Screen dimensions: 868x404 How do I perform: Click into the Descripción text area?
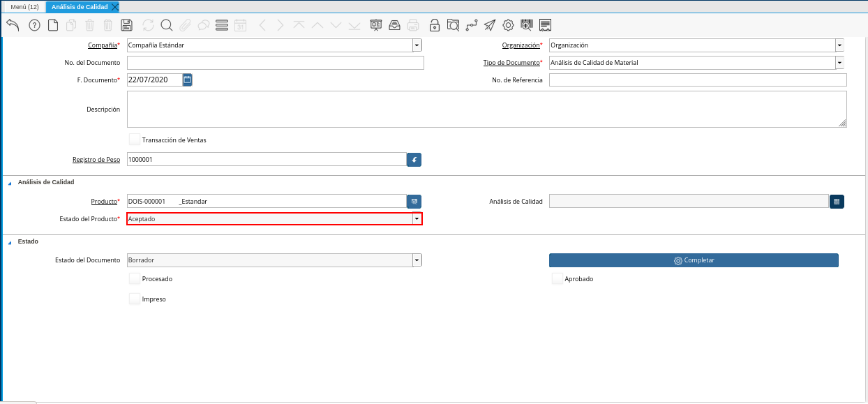point(487,109)
